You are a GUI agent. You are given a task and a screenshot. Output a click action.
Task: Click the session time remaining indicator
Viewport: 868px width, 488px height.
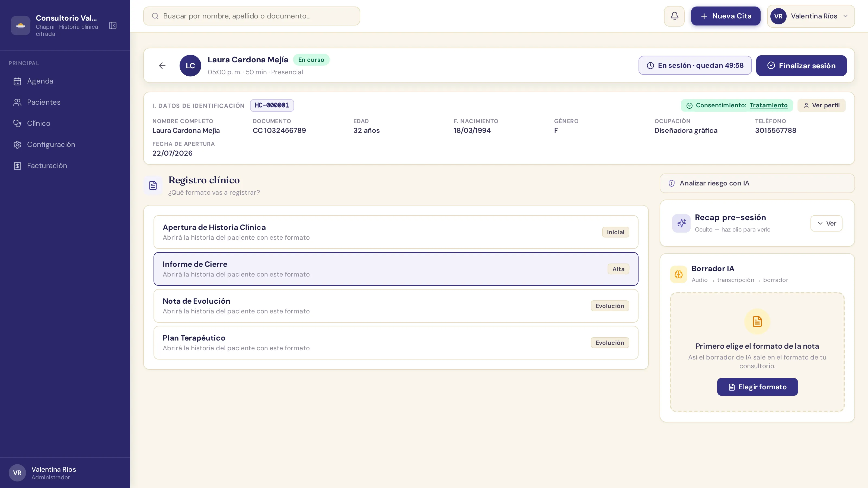(695, 65)
